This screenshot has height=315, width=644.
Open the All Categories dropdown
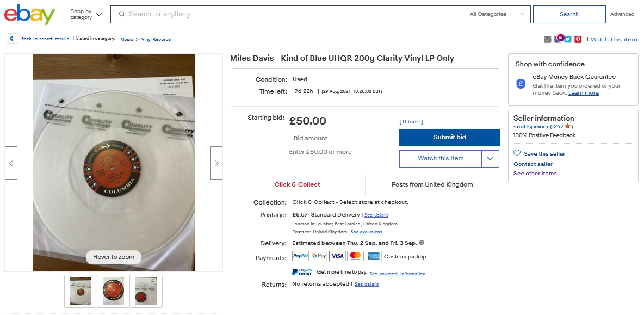497,14
